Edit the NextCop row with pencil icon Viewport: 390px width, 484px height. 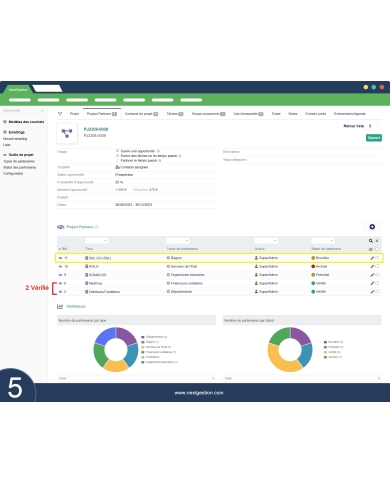click(x=372, y=283)
